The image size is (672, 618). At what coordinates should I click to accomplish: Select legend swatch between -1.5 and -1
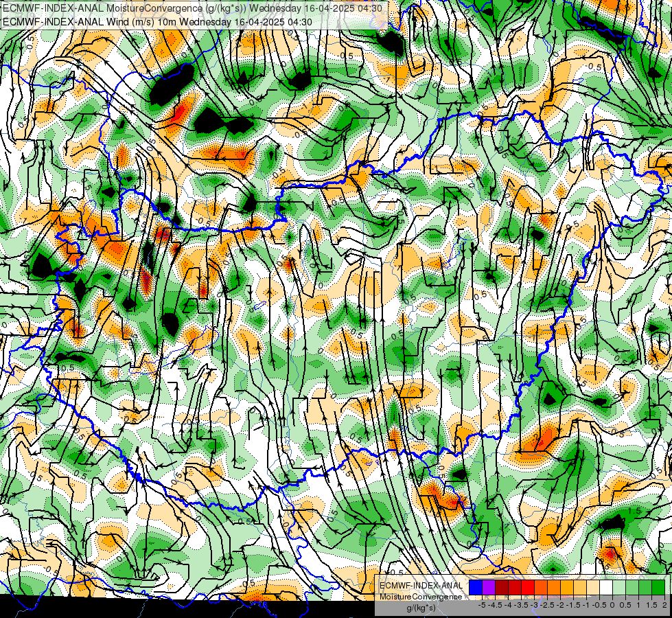pyautogui.click(x=580, y=587)
